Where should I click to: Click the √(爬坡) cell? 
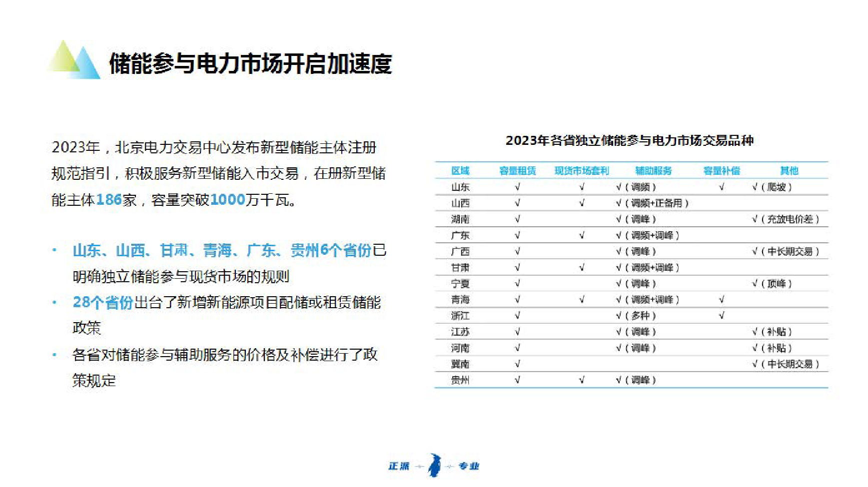[x=772, y=187]
